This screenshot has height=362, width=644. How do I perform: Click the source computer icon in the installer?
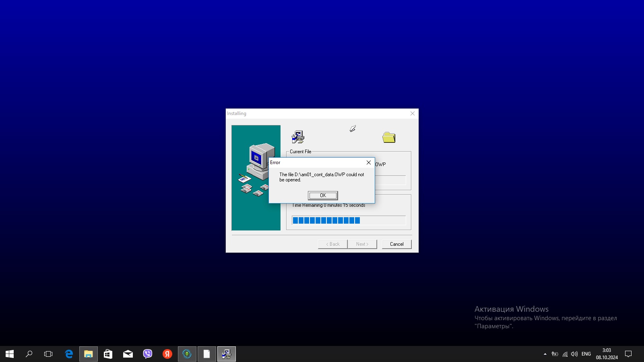pos(298,137)
